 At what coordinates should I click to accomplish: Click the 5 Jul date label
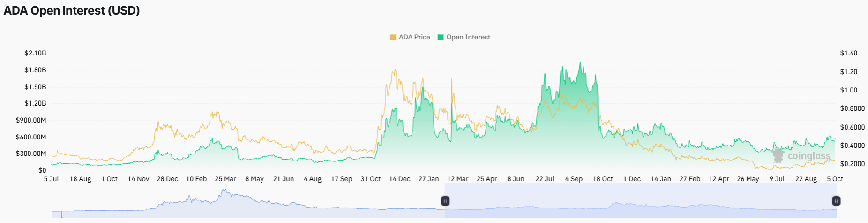(x=52, y=179)
